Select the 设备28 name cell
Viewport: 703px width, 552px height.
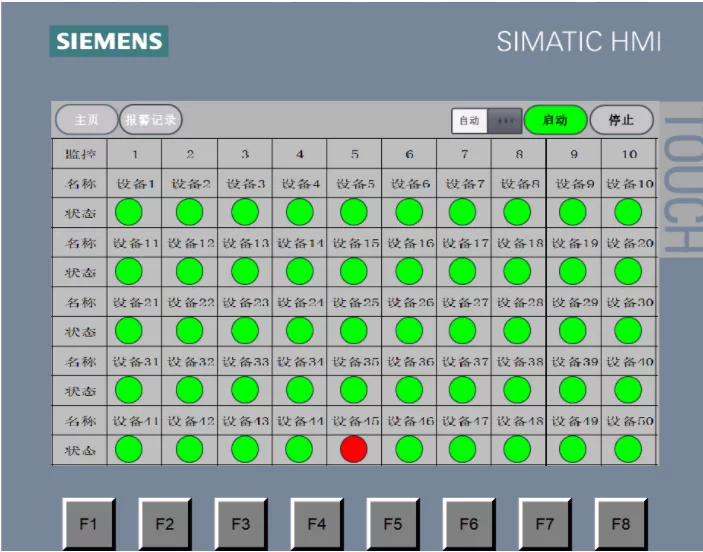519,302
